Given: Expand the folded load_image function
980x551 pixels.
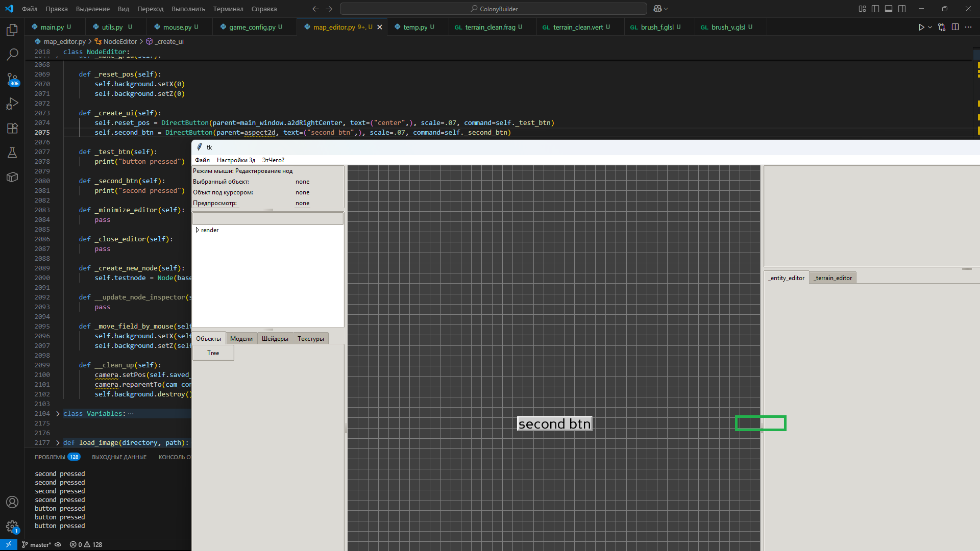Looking at the screenshot, I should [58, 443].
